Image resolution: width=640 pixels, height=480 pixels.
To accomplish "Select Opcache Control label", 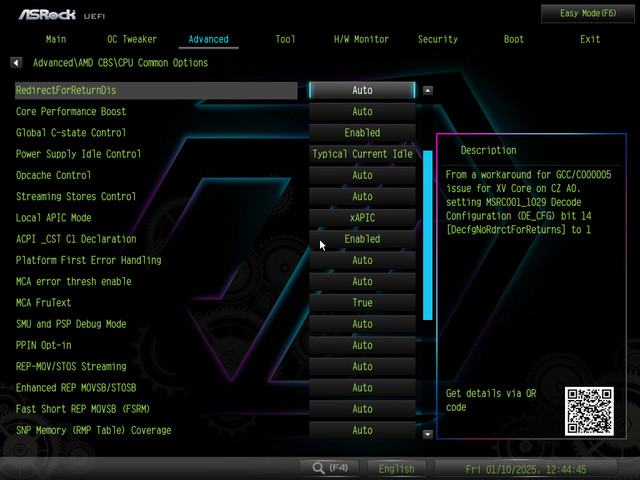I will (53, 175).
